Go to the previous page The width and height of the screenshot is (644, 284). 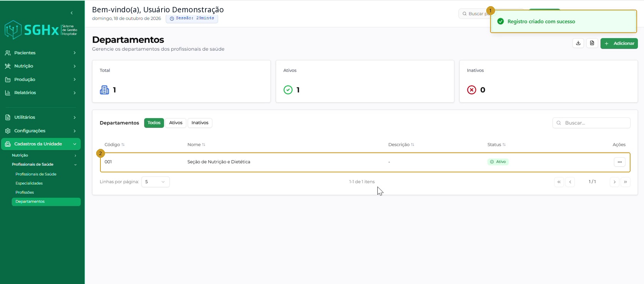coord(570,182)
